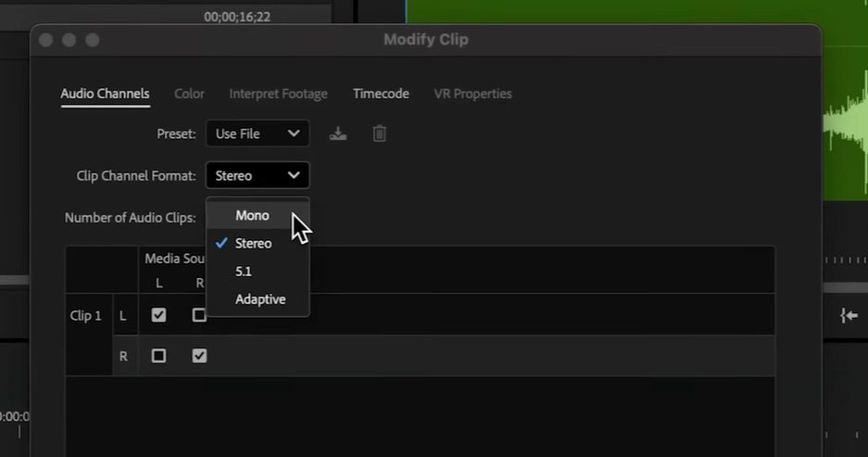Click the Clip 1 row label

click(x=86, y=316)
